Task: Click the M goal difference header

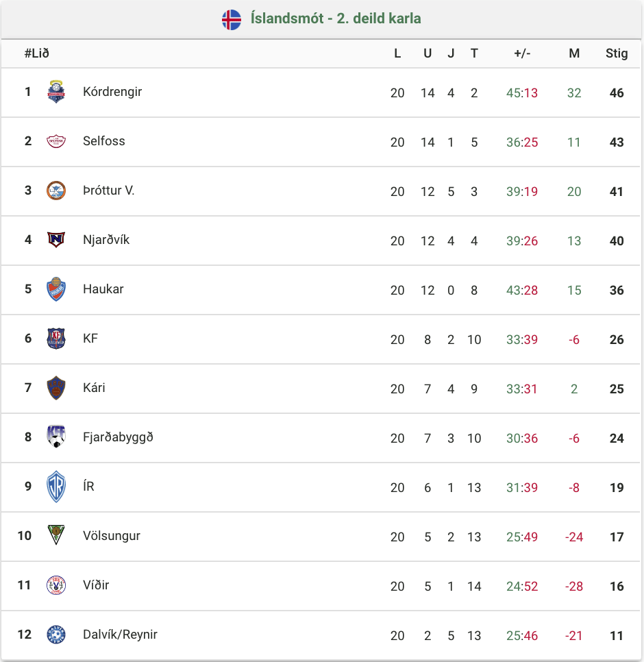Action: [x=574, y=53]
